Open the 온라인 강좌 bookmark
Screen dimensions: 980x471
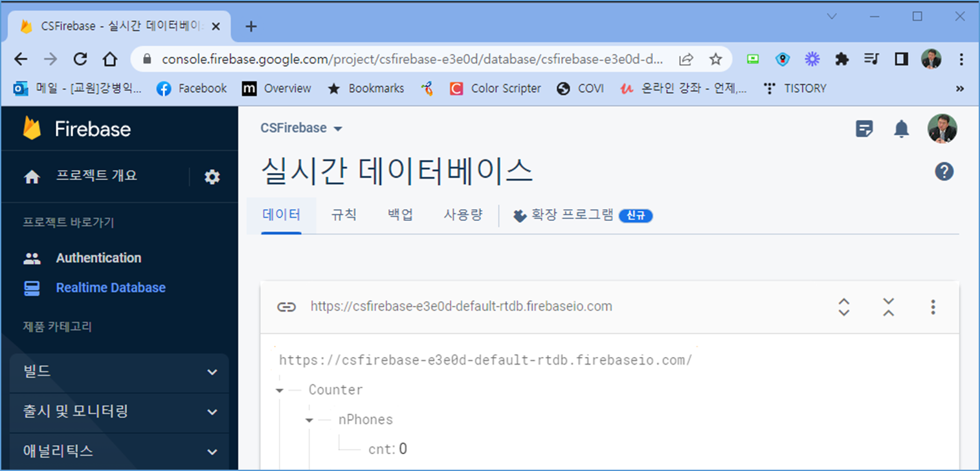pos(683,89)
